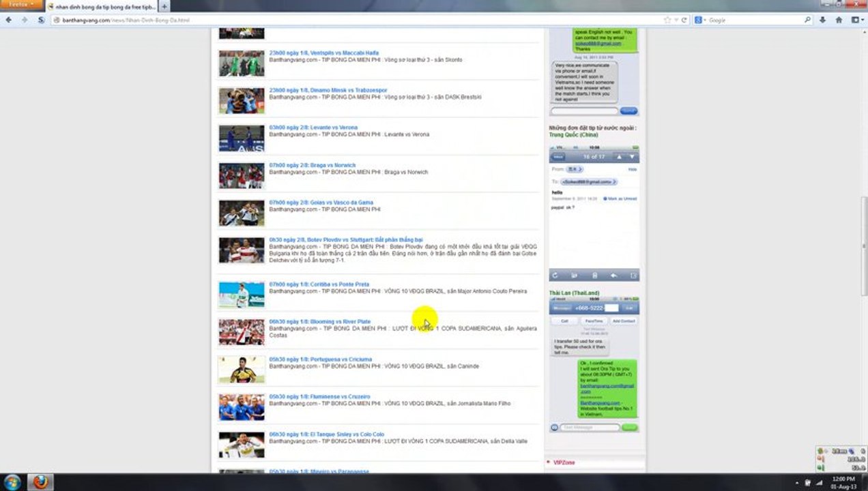This screenshot has width=868, height=491.
Task: Click the Firefox taskbar icon
Action: pos(40,482)
